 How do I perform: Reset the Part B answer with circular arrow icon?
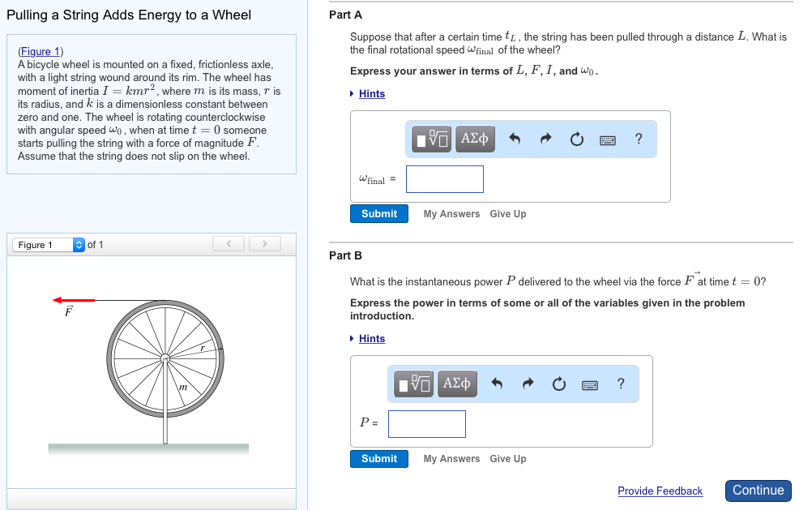click(x=558, y=383)
